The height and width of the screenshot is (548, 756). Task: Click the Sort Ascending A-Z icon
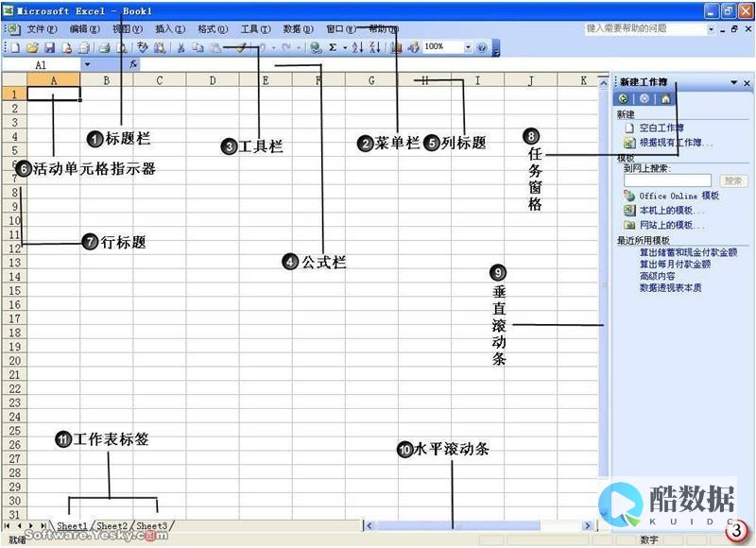(x=357, y=47)
